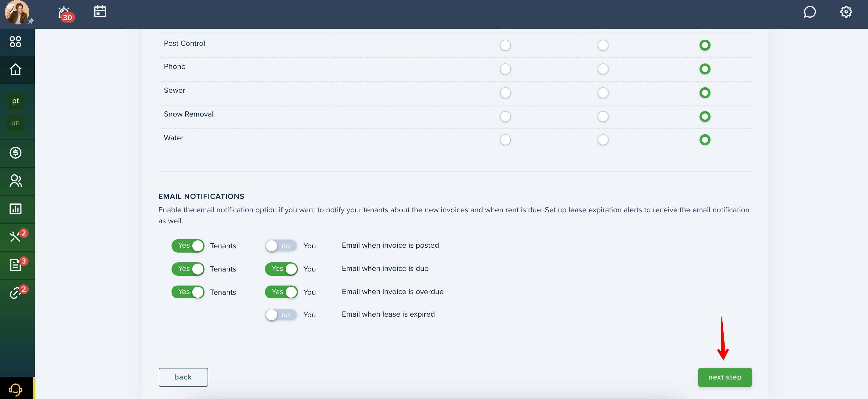Select first radio option for Phone
Viewport: 868px width, 399px height.
coord(505,69)
